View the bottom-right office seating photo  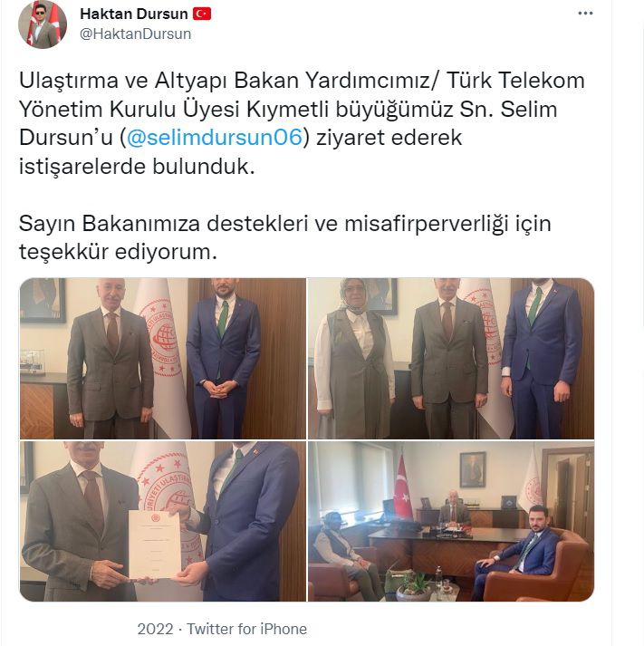[451, 521]
